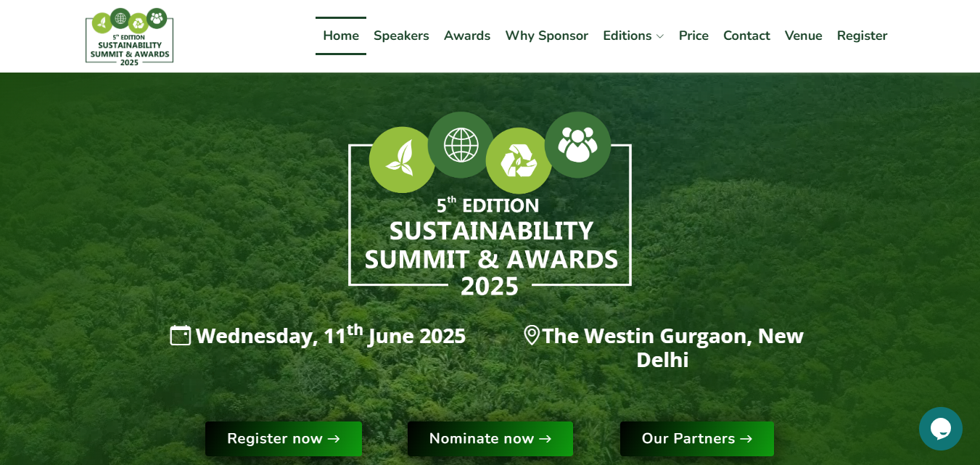Click the location pin icon beside the venue

[532, 335]
